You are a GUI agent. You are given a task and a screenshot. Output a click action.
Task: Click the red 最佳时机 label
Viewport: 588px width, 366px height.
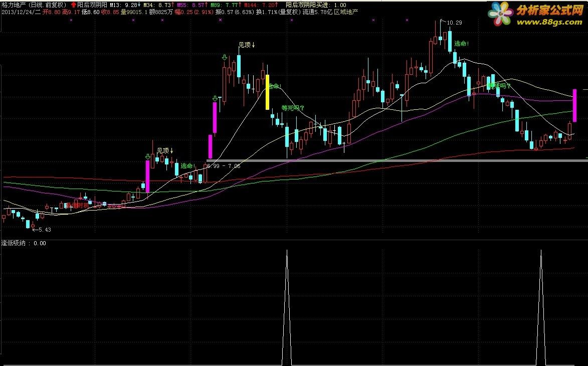click(x=77, y=206)
